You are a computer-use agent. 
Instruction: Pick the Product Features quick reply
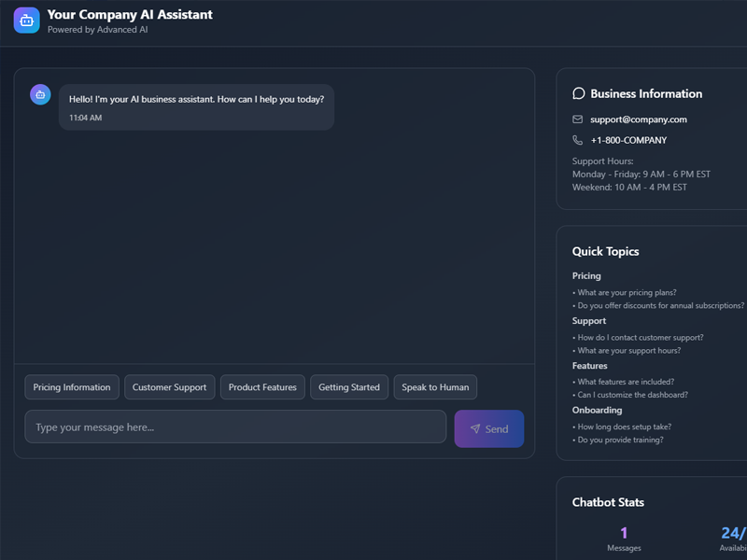click(262, 387)
